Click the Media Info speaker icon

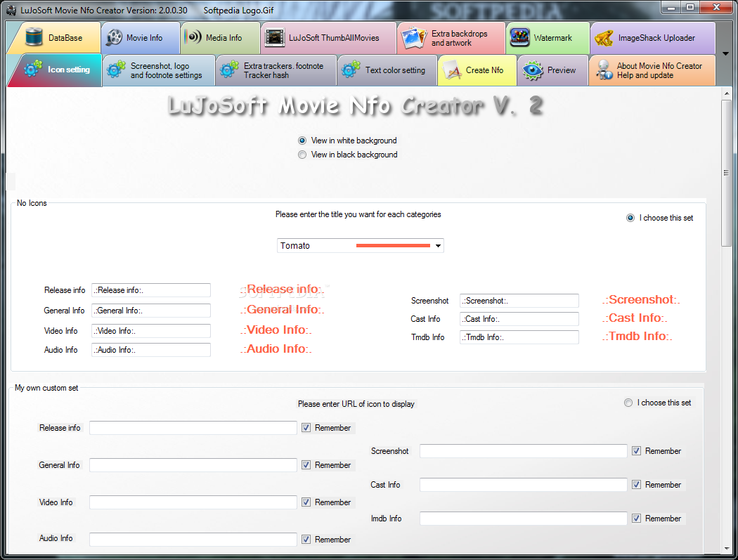point(193,37)
